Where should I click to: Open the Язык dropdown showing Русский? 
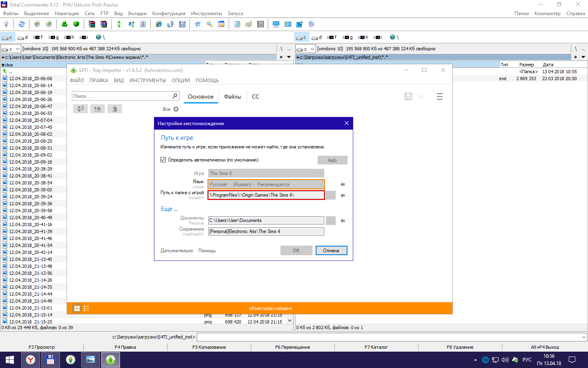pos(266,184)
